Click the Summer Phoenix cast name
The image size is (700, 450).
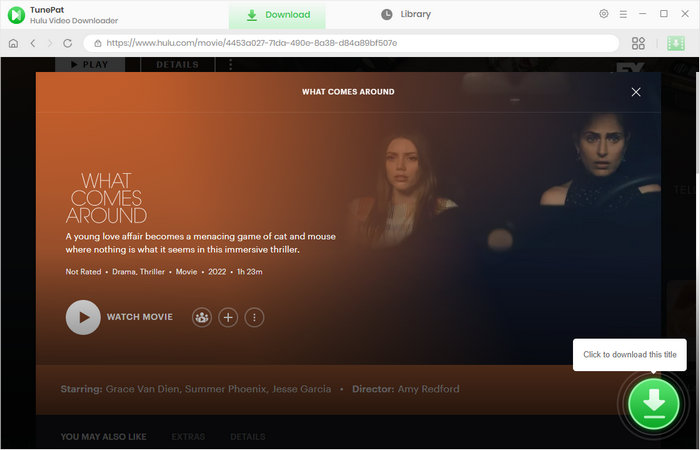(226, 389)
